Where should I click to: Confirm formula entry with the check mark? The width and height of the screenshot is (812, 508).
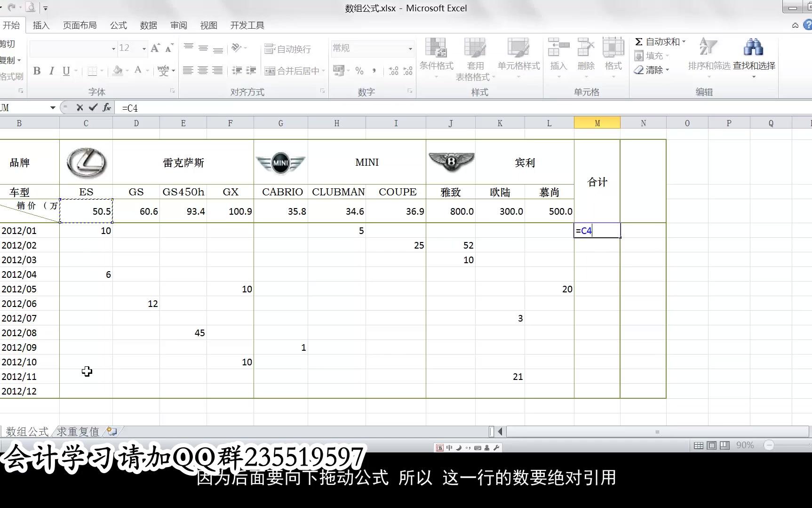93,108
